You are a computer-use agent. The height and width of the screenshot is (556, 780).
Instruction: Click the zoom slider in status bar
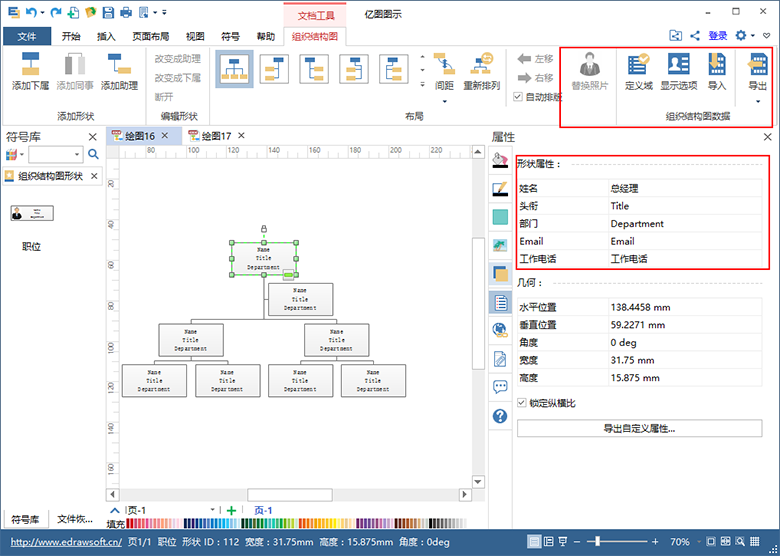(x=597, y=542)
